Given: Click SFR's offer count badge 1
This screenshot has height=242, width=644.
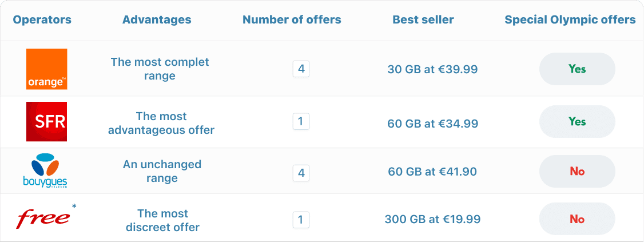Looking at the screenshot, I should (x=301, y=121).
